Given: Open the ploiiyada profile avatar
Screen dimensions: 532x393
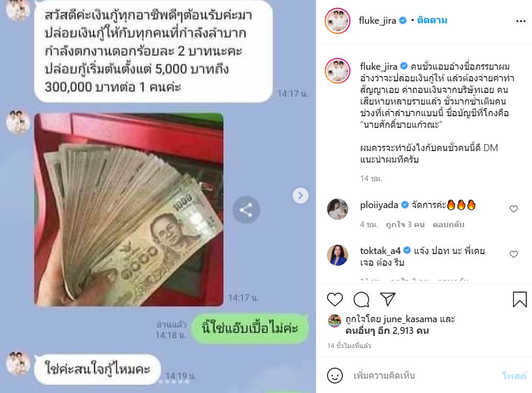Looking at the screenshot, I should tap(337, 209).
